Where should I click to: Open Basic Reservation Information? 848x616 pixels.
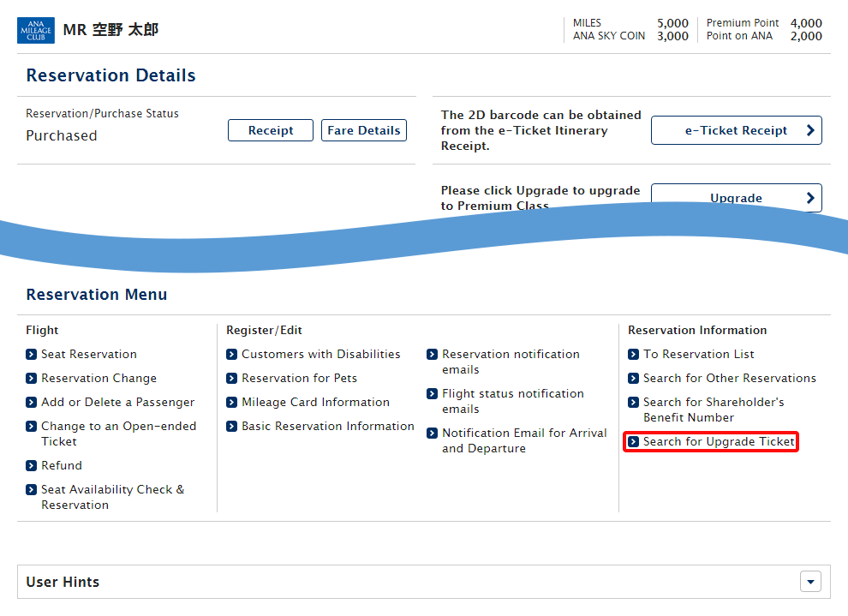pyautogui.click(x=327, y=427)
